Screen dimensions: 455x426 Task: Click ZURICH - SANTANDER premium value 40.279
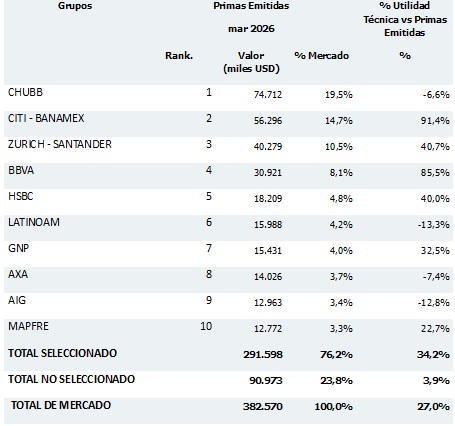(x=268, y=146)
